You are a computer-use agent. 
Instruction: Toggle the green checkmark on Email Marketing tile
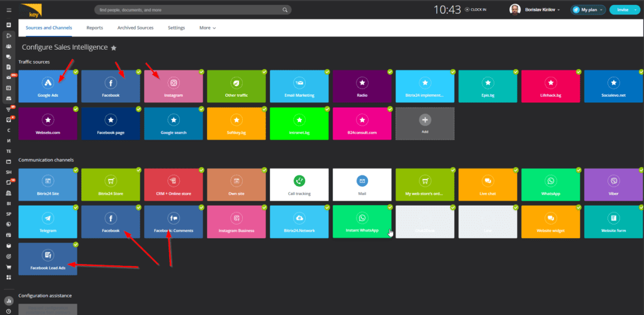coord(327,72)
